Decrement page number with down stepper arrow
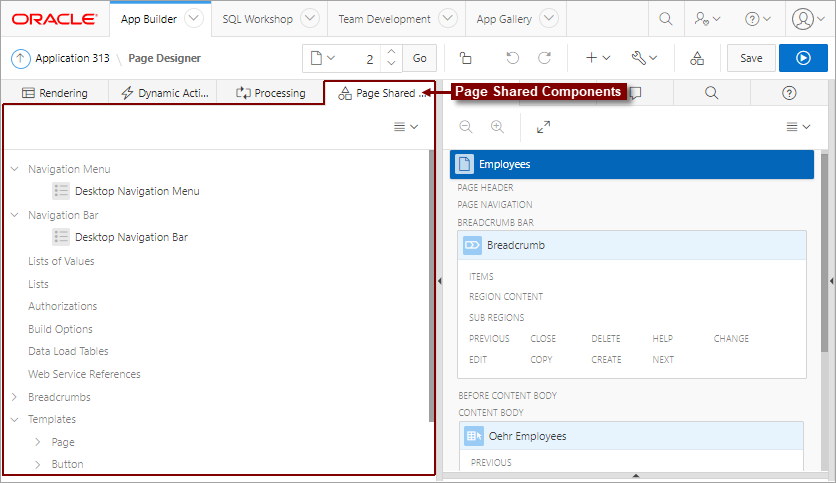Viewport: 836px width, 483px height. coord(391,64)
